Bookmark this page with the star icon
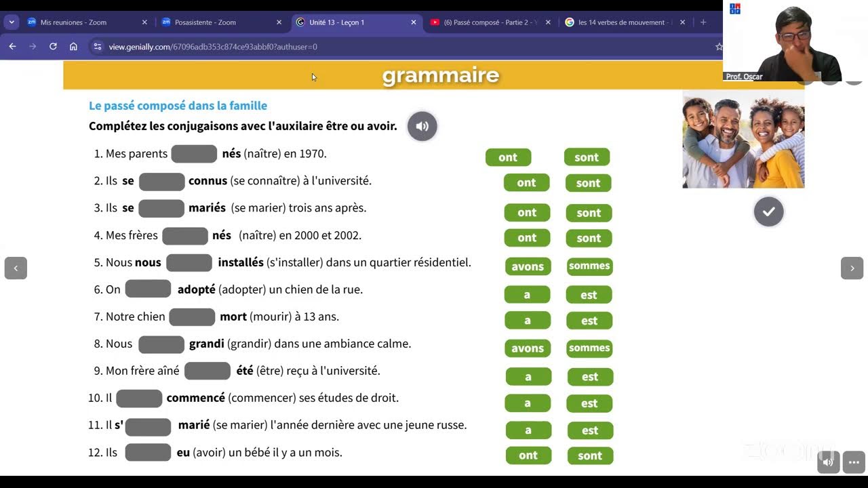Image resolution: width=868 pixels, height=488 pixels. tap(719, 47)
